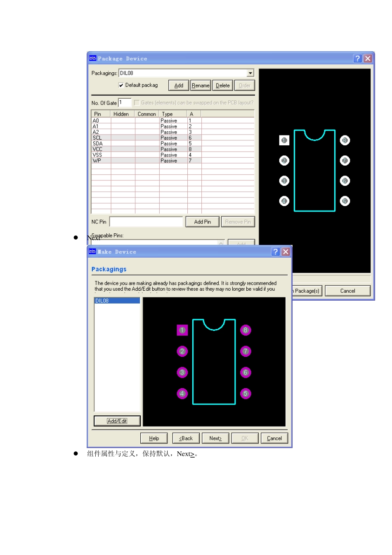Click the Rename button

pos(201,85)
